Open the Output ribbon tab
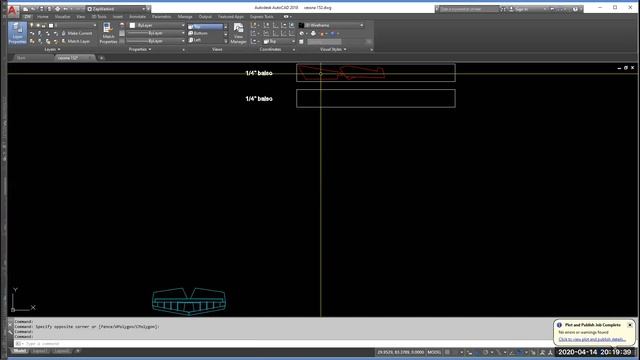 (x=205, y=17)
